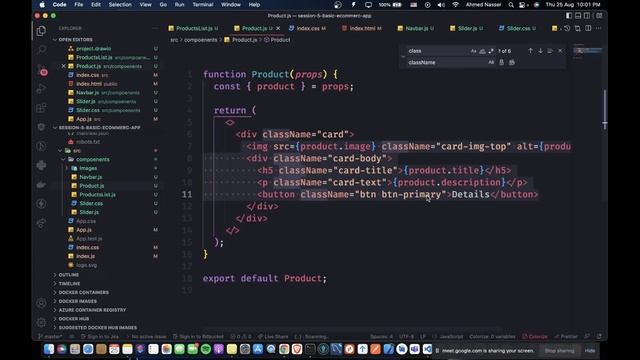Switch to the Slider.css tab
Screen dimensions: 640x360
(x=518, y=28)
